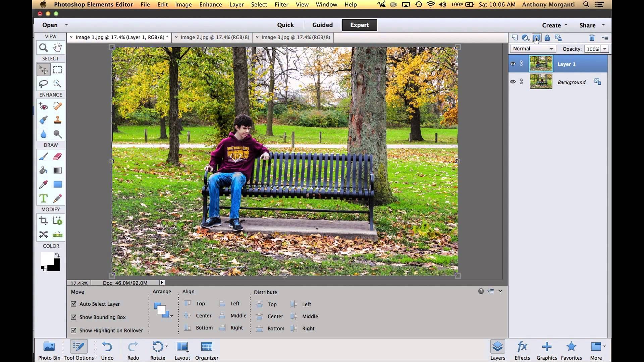
Task: Select the Eraser tool
Action: click(57, 157)
